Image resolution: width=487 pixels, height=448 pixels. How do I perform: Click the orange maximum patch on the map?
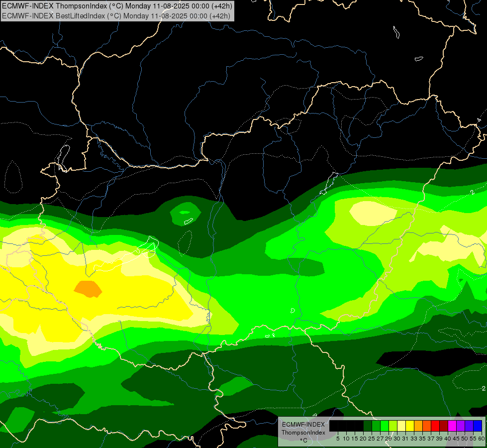pos(88,289)
